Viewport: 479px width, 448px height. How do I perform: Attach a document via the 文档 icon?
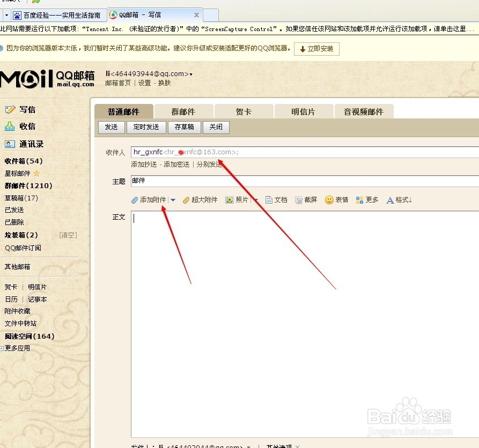pos(270,199)
